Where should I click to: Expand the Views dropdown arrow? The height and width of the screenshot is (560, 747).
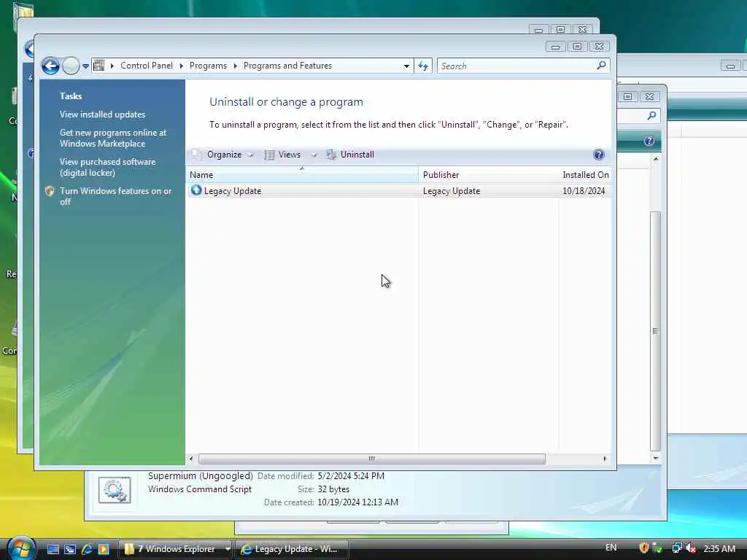[x=314, y=155]
